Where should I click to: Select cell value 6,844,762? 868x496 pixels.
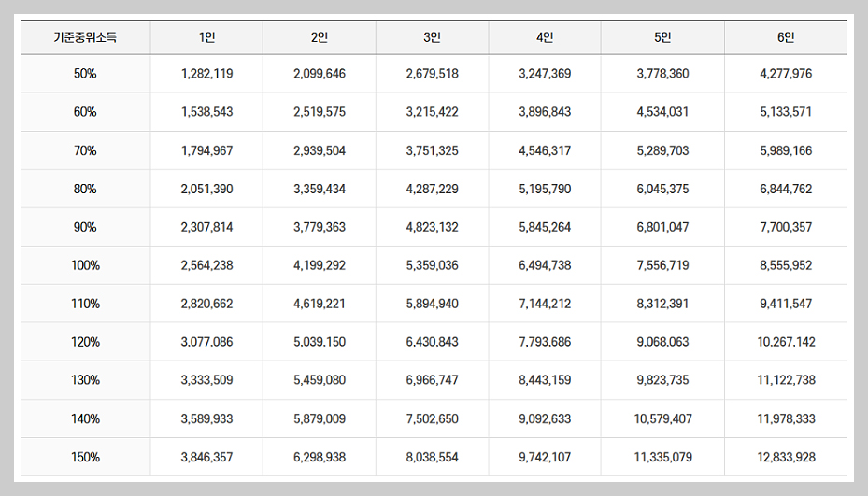pos(786,189)
